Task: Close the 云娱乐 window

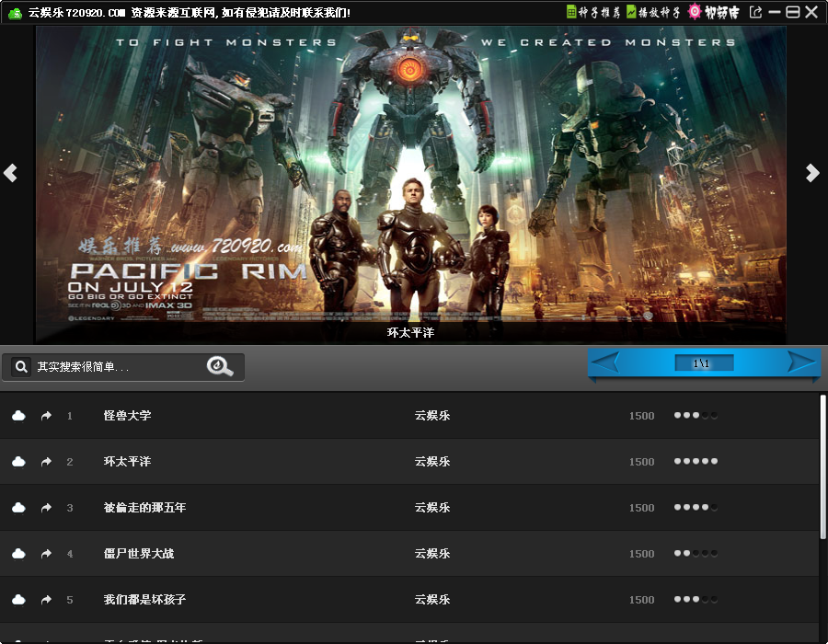Action: (x=811, y=12)
